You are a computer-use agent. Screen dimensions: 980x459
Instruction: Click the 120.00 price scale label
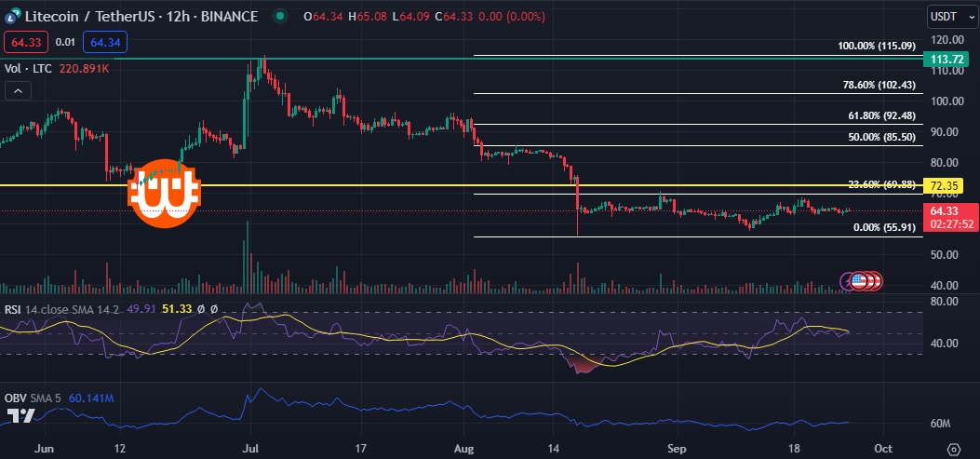[946, 40]
